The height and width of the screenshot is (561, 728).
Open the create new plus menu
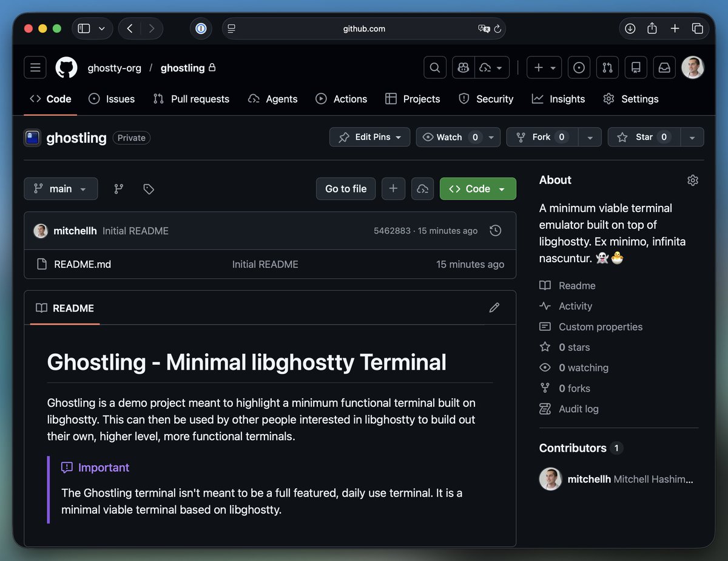pyautogui.click(x=544, y=67)
